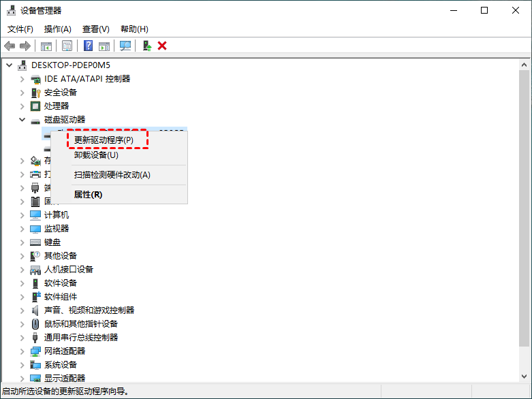Click the IDE ATA/ATAPI controller icon
532x399 pixels.
click(35, 80)
